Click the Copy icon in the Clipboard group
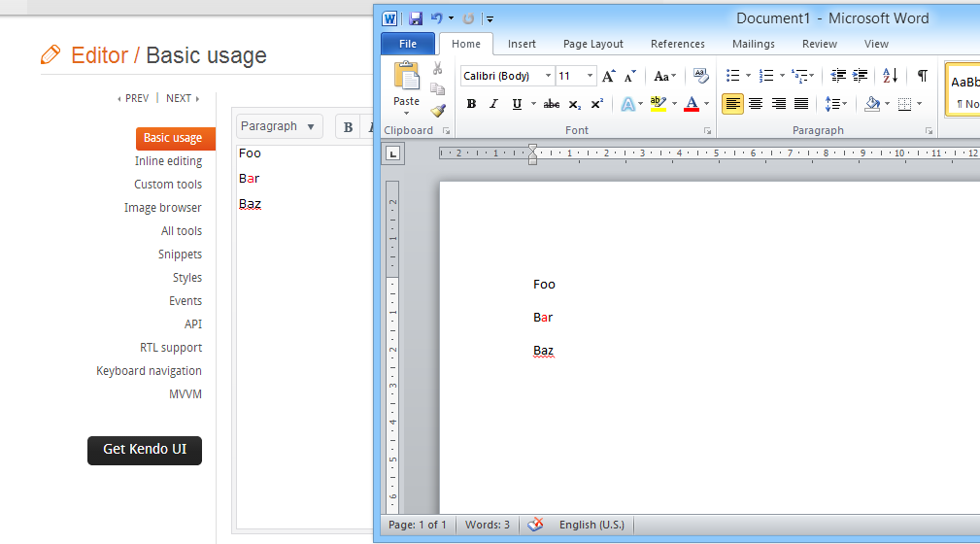Viewport: 980px width, 544px height. 437,89
